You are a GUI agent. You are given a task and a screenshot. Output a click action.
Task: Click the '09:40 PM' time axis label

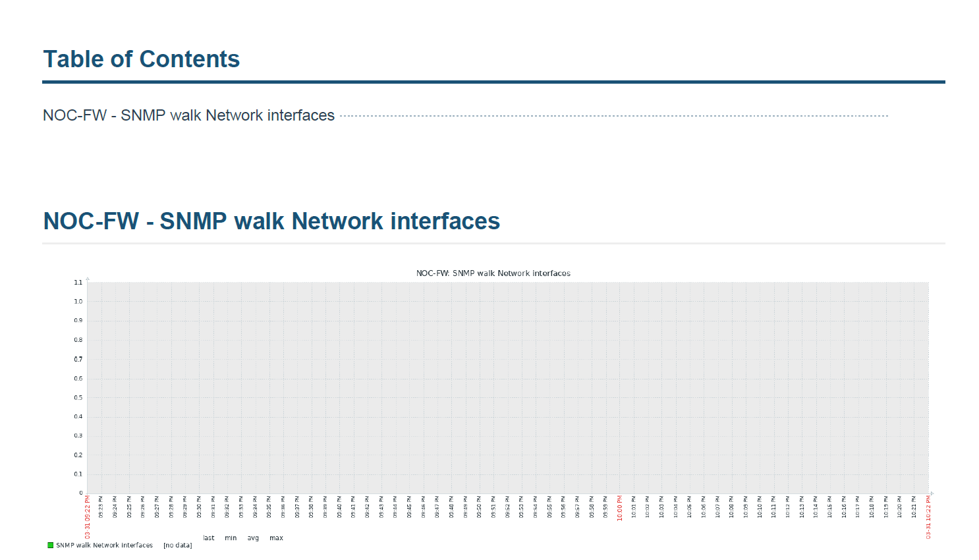tap(339, 507)
